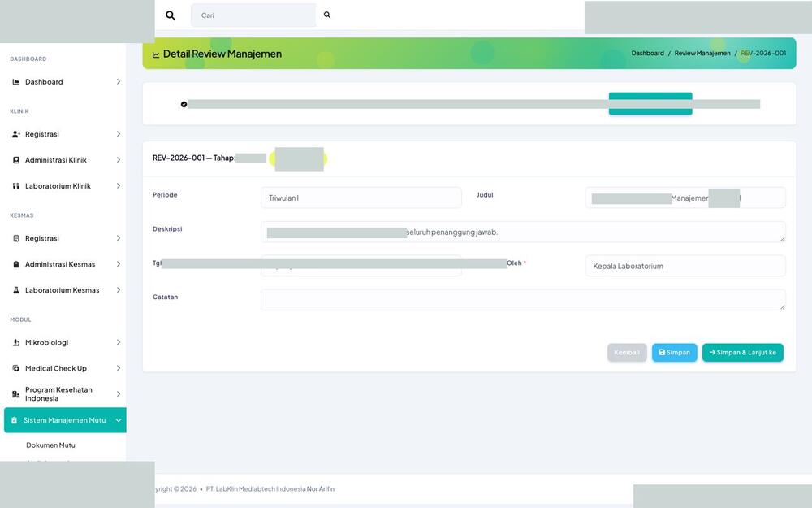Click the large search magnifier icon
Image resolution: width=812 pixels, height=508 pixels.
coord(170,15)
